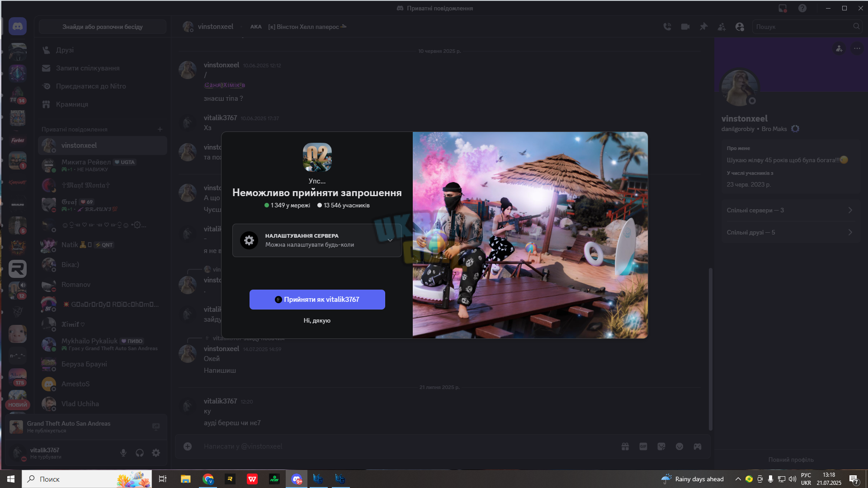
Task: Open the profile more options menu
Action: coord(857,49)
